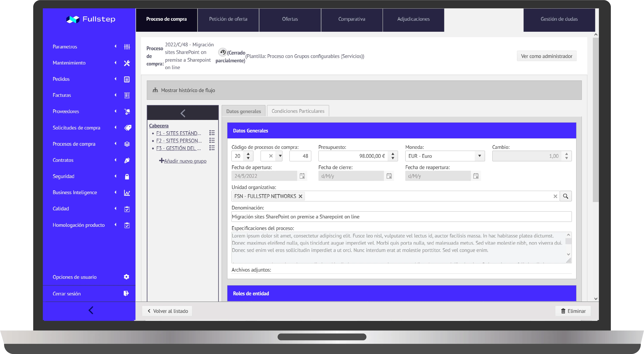The height and width of the screenshot is (354, 644).
Task: Remove FSN - FULLSTEP NETWORKS tag
Action: [300, 196]
